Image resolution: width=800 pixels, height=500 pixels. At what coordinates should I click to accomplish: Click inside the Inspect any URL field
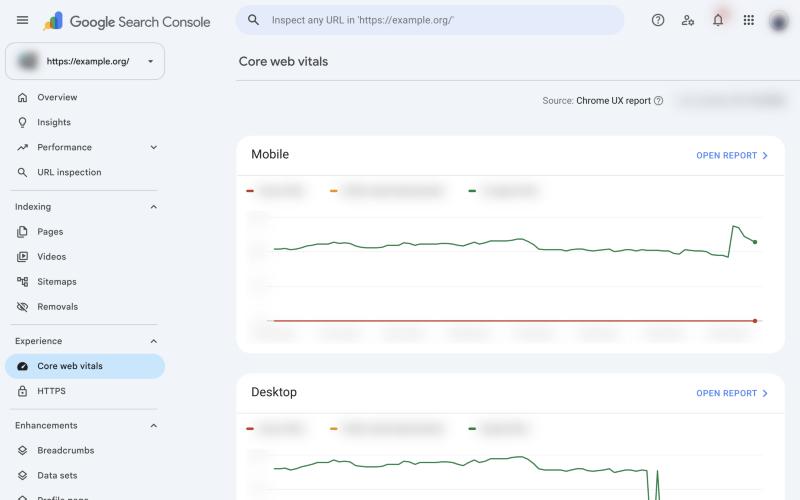[430, 20]
